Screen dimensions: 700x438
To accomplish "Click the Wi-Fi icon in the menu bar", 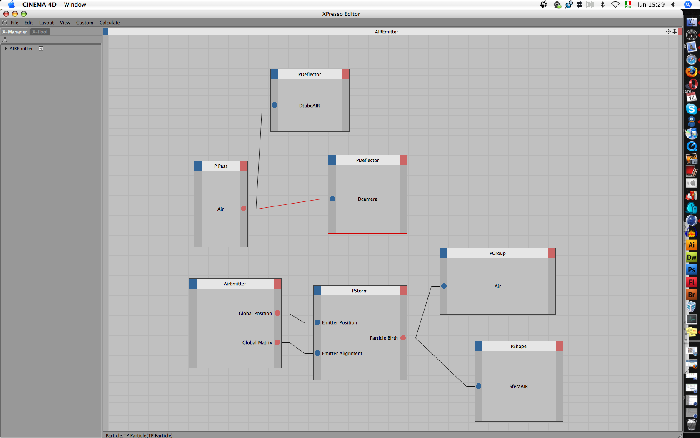I will (x=615, y=4).
